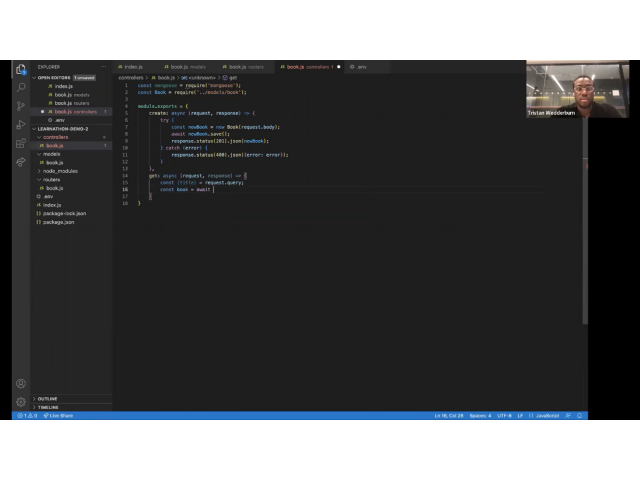Image resolution: width=640 pixels, height=480 pixels.
Task: Click Live Share in the status bar
Action: 59,415
